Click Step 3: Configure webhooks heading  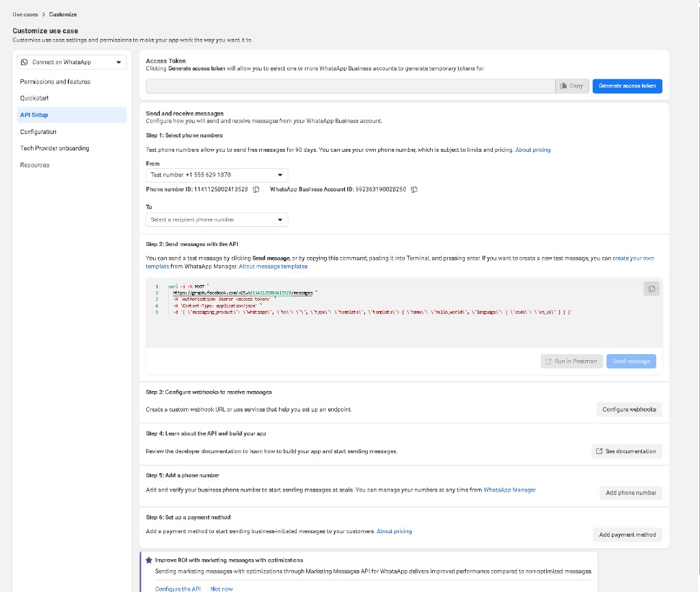208,392
